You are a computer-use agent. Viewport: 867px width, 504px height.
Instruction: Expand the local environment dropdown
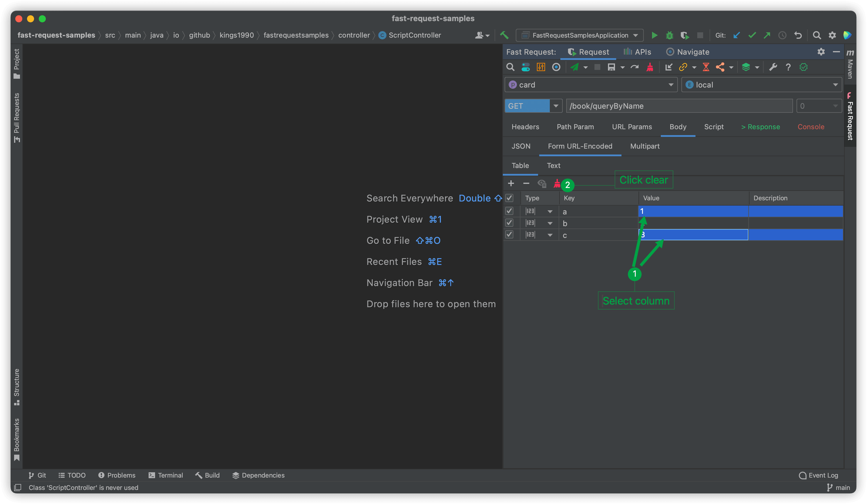(x=761, y=85)
